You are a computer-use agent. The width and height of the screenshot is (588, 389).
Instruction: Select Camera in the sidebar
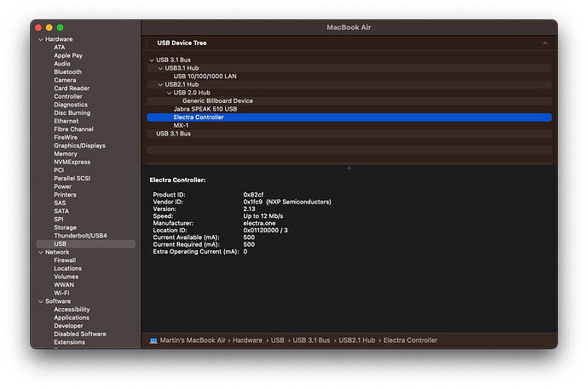click(65, 80)
